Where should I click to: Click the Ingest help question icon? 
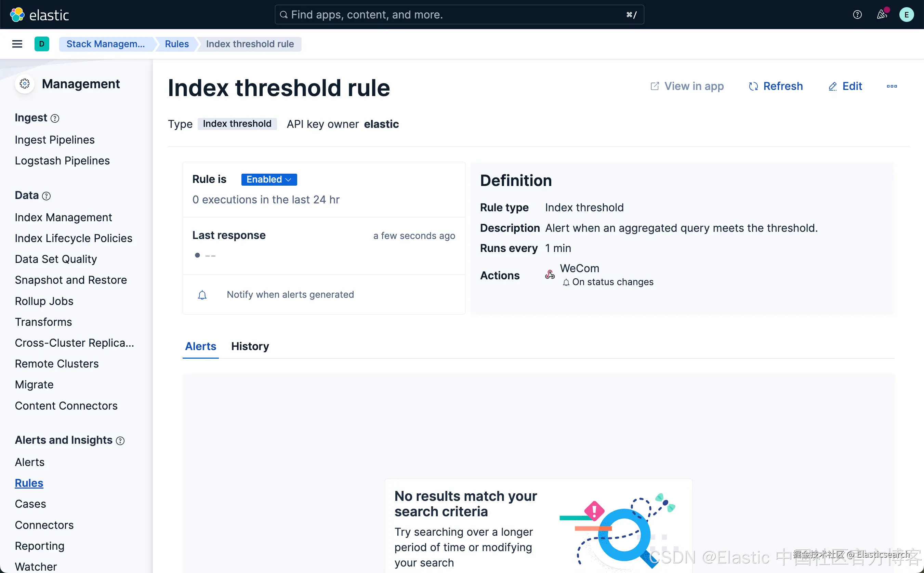[55, 119]
